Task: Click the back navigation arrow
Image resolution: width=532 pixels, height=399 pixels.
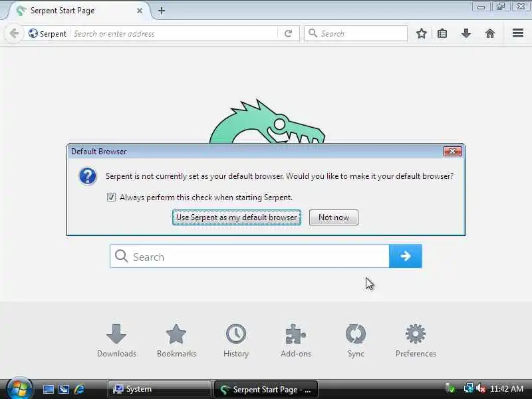Action: click(14, 33)
